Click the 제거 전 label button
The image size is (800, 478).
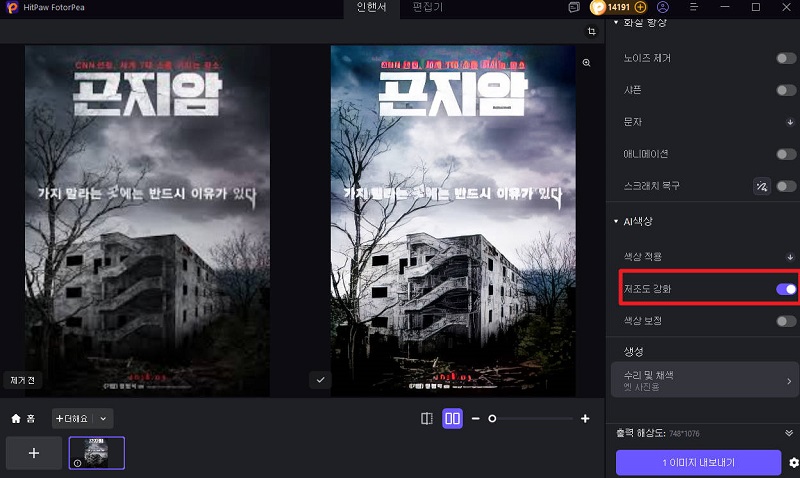[x=22, y=380]
